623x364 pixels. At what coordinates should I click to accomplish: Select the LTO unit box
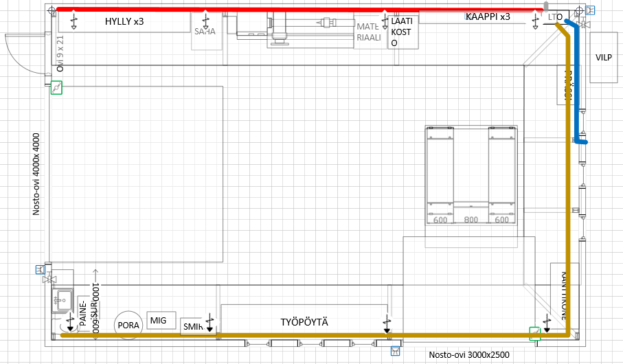(x=556, y=16)
